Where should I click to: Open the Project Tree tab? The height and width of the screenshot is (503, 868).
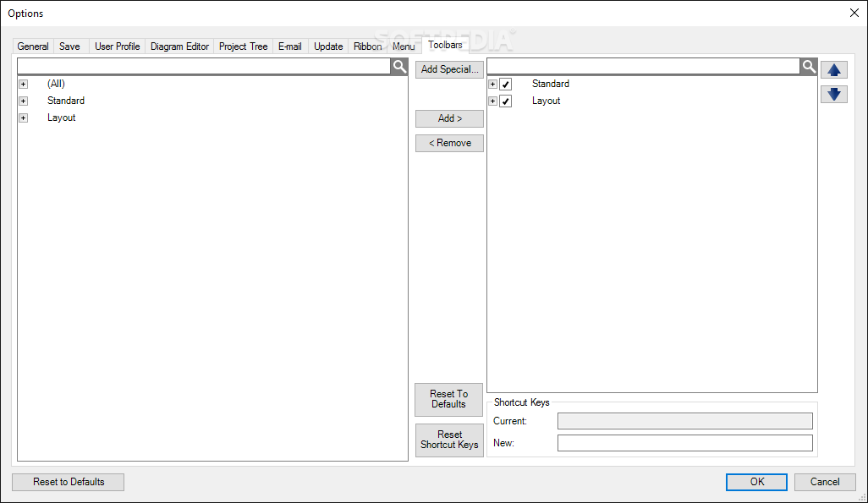[x=244, y=46]
